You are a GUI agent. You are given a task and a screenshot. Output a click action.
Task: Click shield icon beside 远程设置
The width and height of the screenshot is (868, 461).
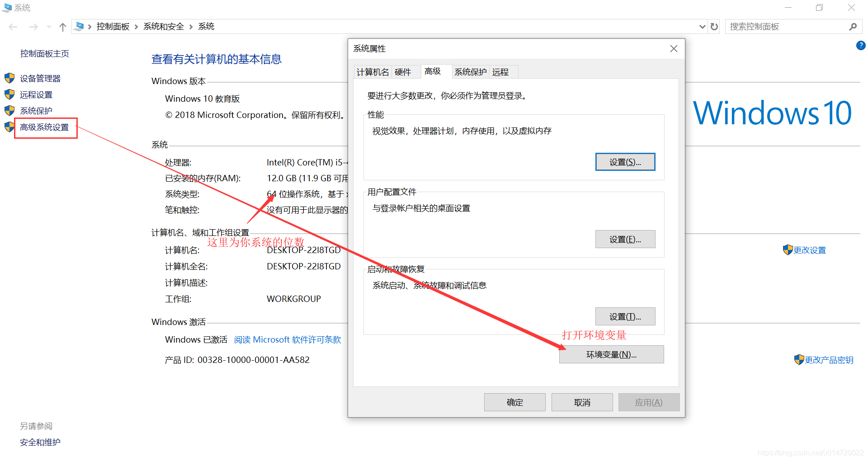[x=9, y=94]
